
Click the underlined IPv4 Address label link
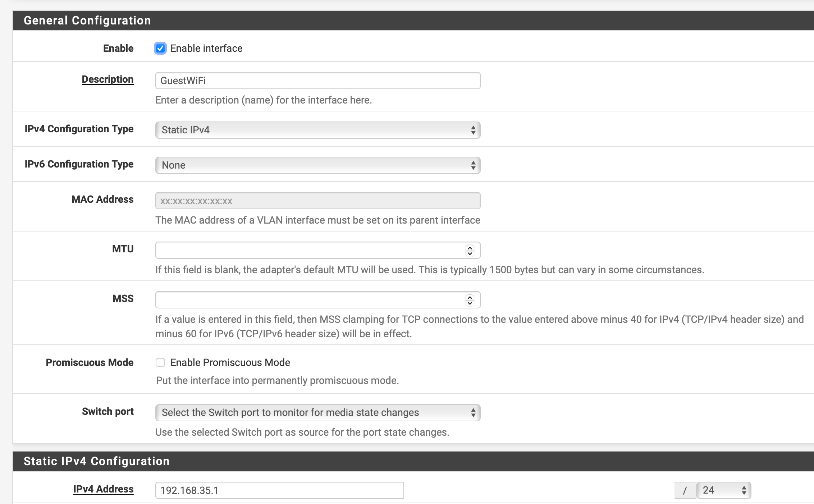[x=103, y=489]
